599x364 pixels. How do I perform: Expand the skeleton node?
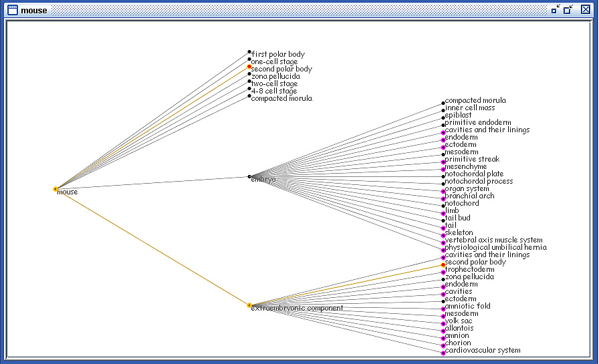click(x=443, y=235)
